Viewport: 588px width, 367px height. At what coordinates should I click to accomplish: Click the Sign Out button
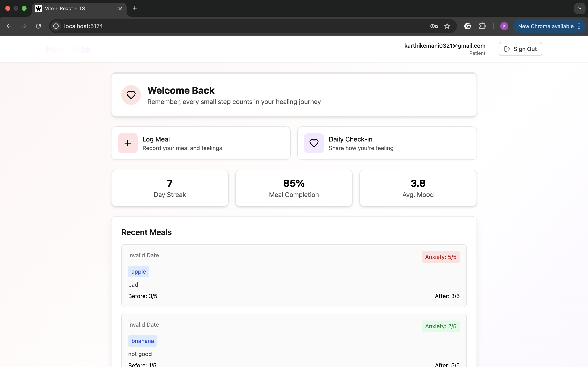(x=520, y=49)
